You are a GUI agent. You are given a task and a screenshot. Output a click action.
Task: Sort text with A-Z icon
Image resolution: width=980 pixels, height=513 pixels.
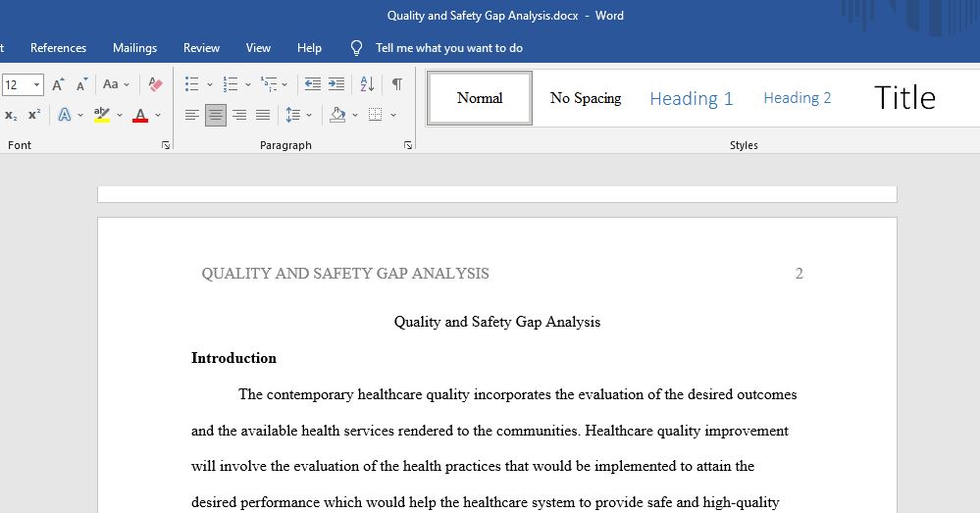(367, 84)
